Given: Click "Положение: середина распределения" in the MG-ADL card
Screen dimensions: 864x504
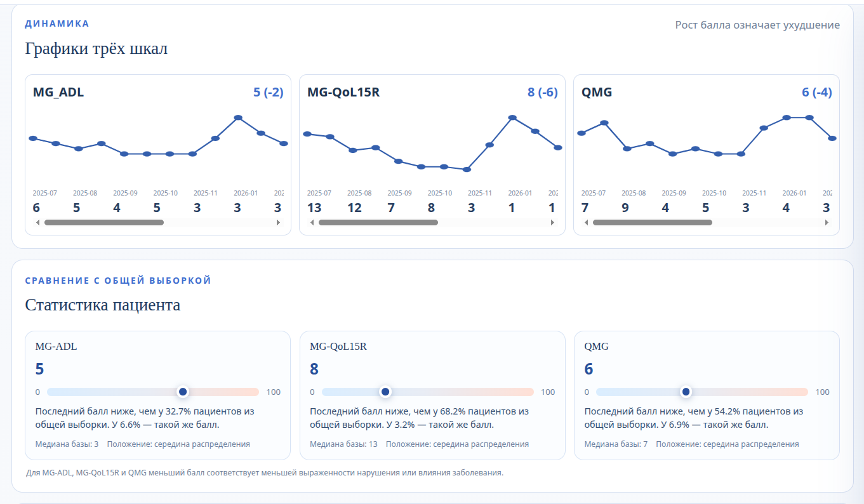Looking at the screenshot, I should tap(178, 444).
